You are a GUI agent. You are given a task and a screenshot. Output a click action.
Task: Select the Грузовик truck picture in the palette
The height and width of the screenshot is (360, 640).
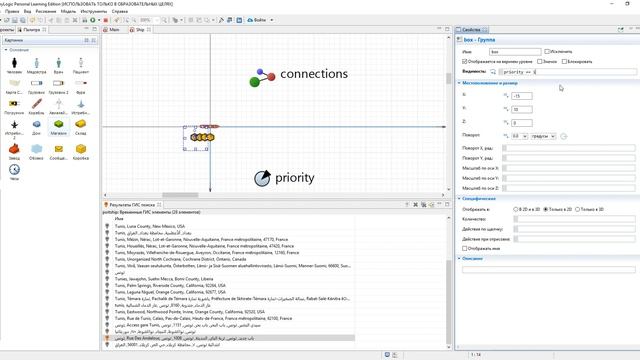click(36, 83)
